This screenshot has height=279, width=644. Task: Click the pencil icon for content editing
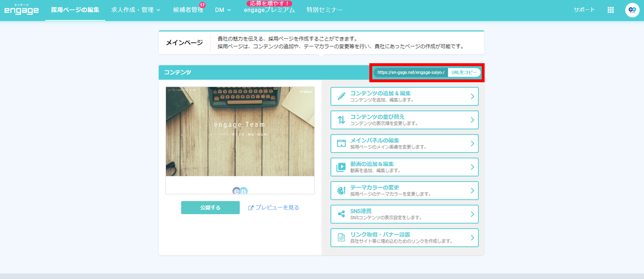341,96
